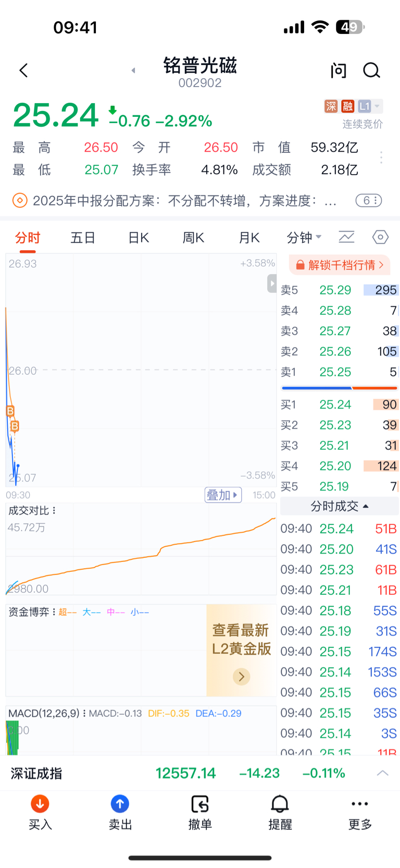Switch to previous stock with small left triangle
Screen dimensions: 400x868
[x=133, y=70]
